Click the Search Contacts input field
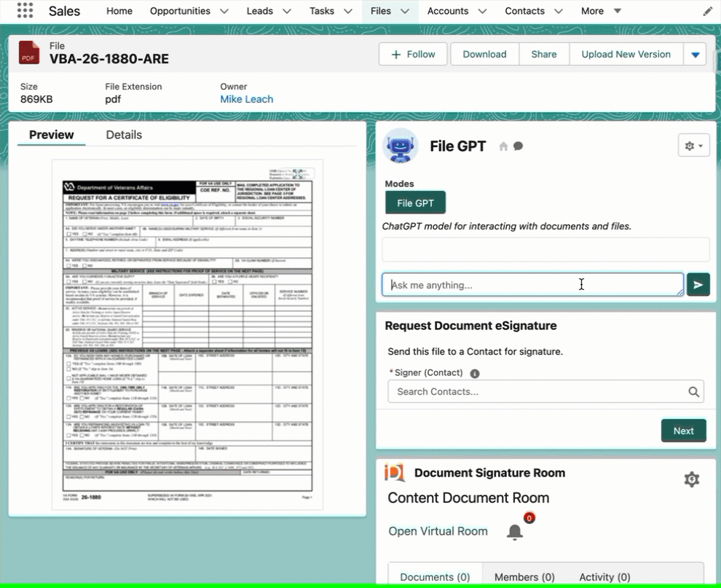Screen dimensions: 721x588 (545, 391)
